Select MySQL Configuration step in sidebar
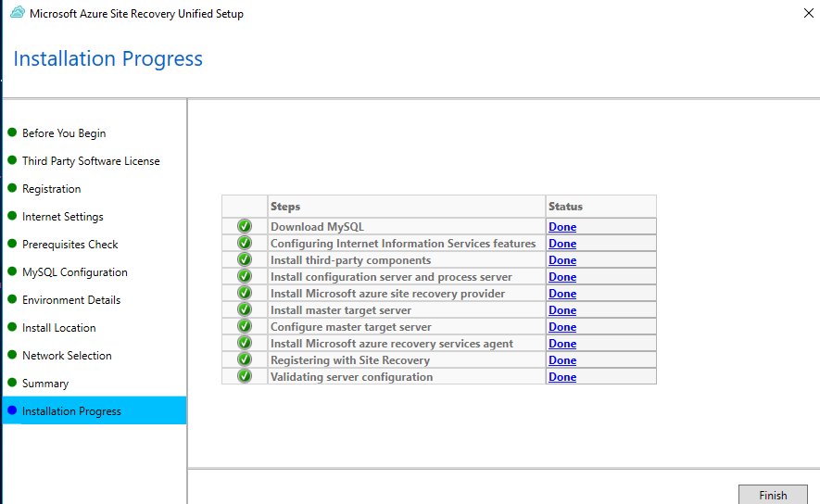820x504 pixels. (75, 271)
